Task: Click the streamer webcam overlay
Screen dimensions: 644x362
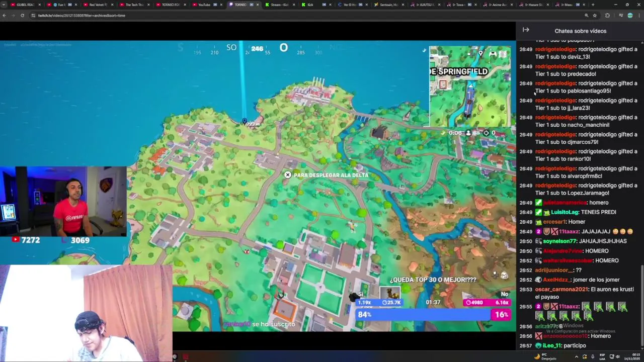Action: pyautogui.click(x=63, y=201)
